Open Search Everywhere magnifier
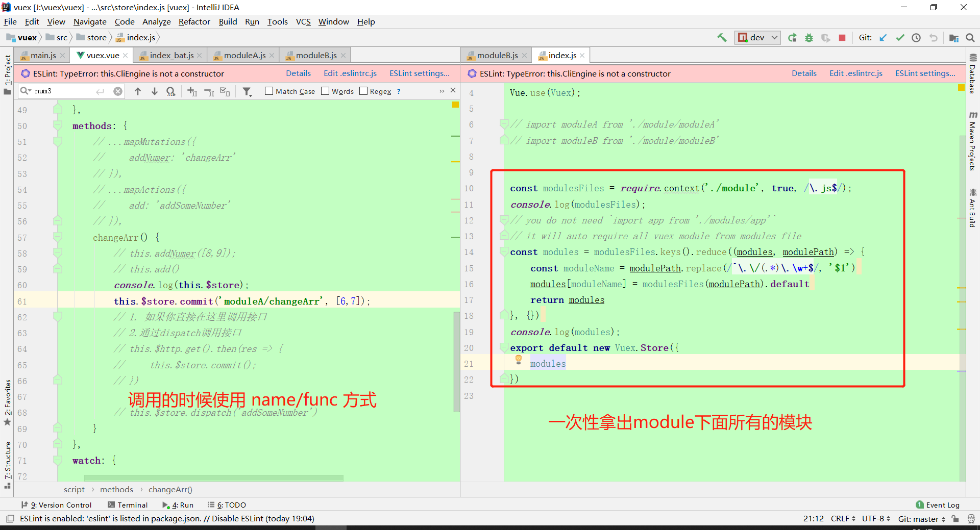This screenshot has width=980, height=530. 970,38
